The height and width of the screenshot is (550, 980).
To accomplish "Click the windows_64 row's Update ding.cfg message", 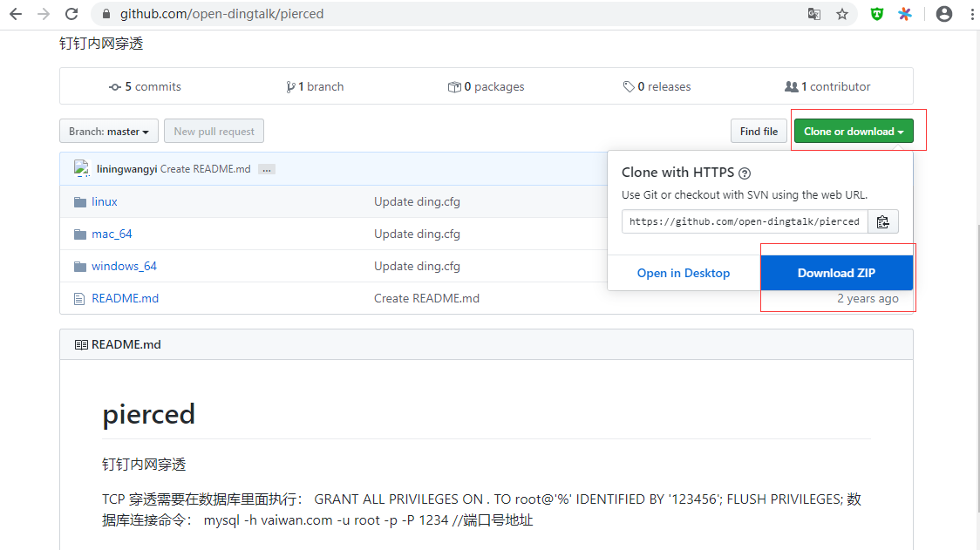I will tap(417, 267).
